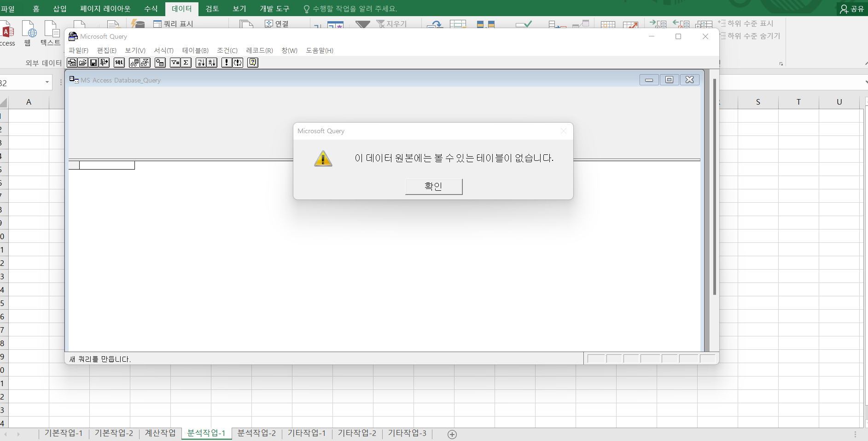Switch to Excel 삽입 ribbon tab

tap(60, 9)
